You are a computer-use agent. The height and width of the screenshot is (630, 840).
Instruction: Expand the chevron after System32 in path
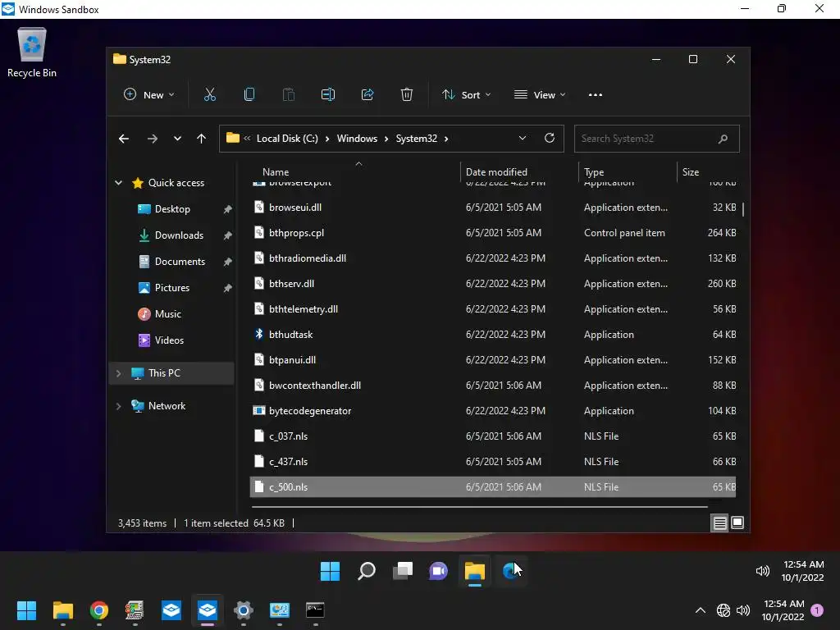pos(446,139)
